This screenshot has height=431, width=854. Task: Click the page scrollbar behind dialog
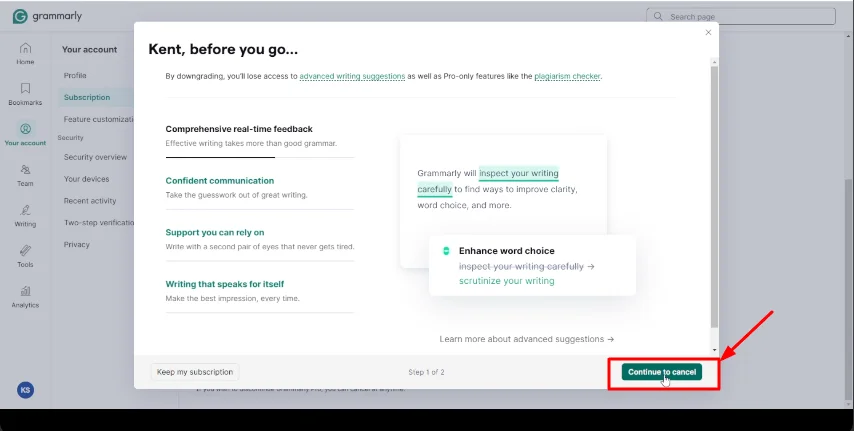849,289
